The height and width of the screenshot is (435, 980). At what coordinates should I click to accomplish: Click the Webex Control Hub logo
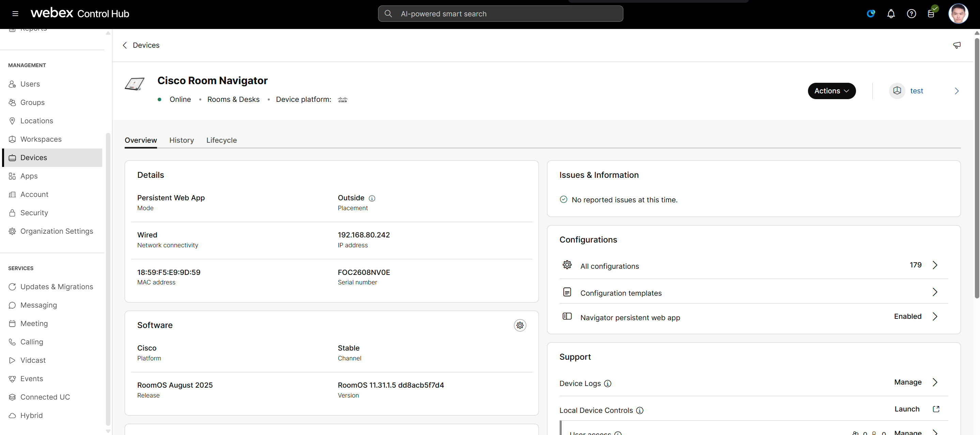point(80,13)
